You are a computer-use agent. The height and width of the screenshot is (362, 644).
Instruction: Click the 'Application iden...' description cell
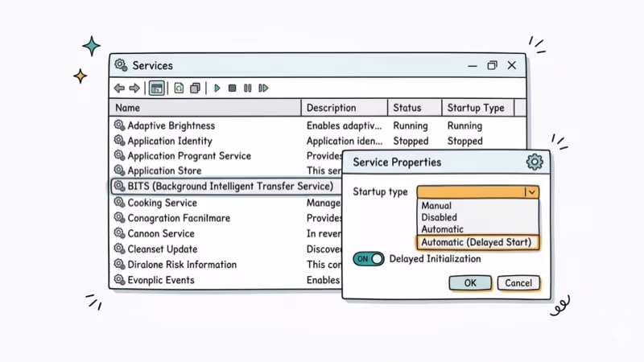[x=345, y=141]
